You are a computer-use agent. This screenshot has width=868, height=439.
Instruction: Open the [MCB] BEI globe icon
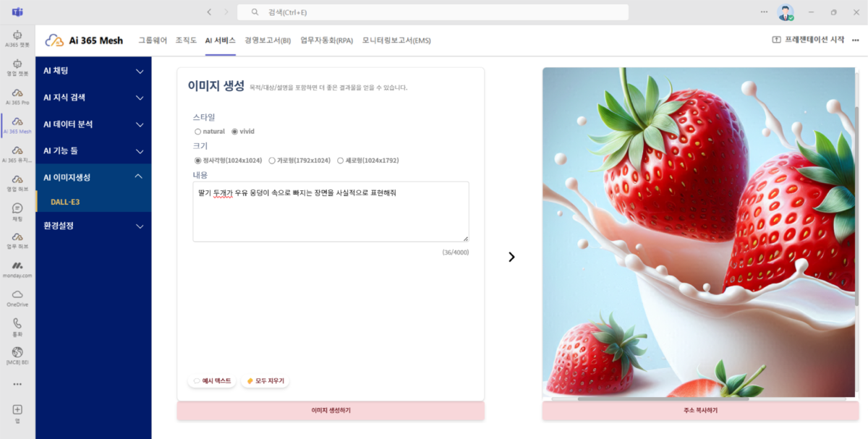17,354
